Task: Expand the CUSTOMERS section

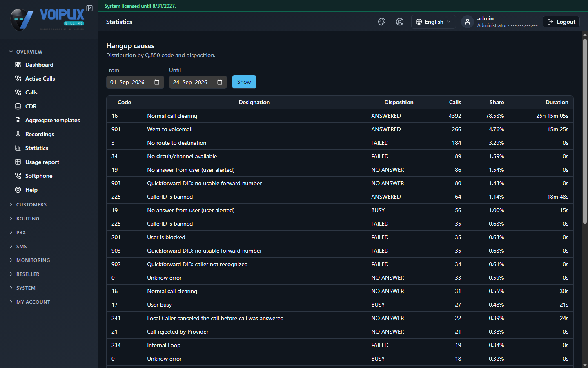Action: [28, 204]
